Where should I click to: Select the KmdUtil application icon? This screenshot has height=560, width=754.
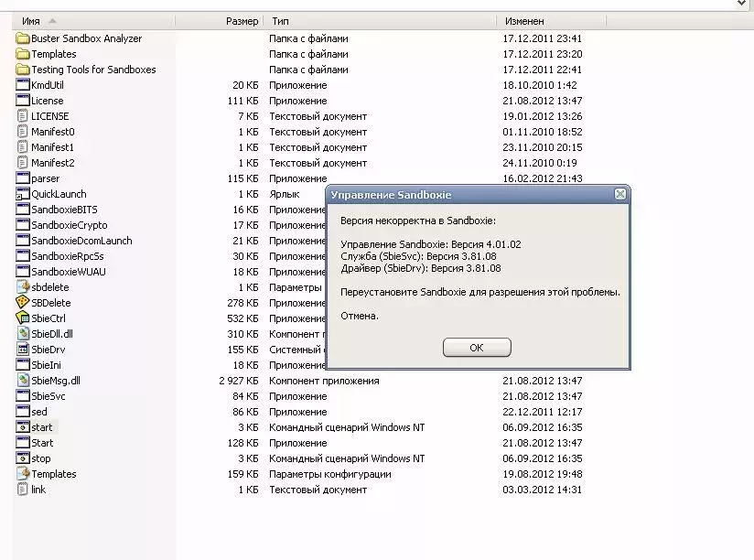tap(23, 85)
